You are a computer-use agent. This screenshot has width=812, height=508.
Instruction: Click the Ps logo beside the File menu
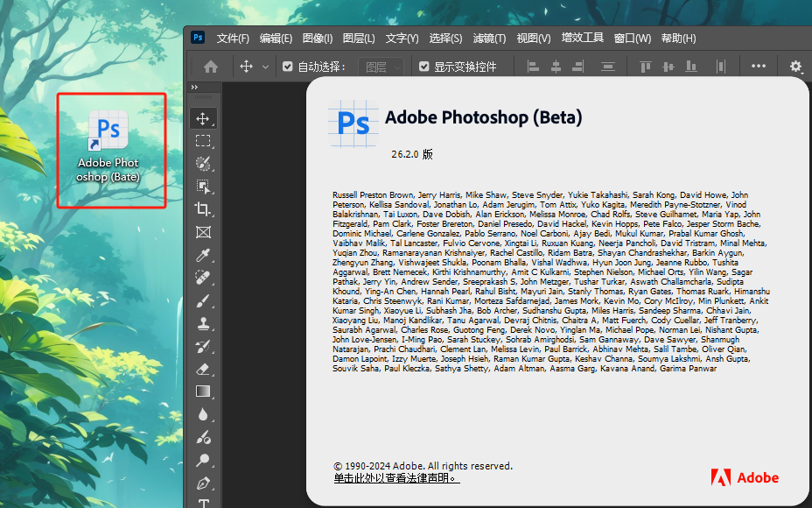tap(198, 38)
